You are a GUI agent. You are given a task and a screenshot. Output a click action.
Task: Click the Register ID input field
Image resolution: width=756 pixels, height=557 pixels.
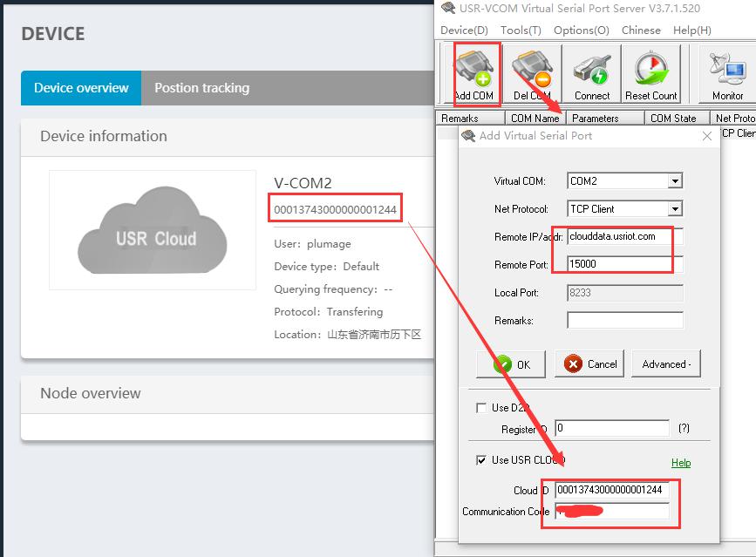[612, 428]
